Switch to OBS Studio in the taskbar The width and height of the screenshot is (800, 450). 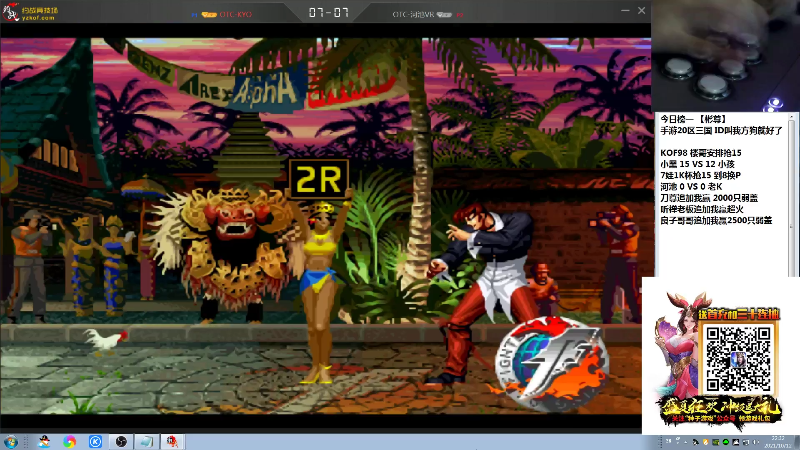click(x=121, y=442)
